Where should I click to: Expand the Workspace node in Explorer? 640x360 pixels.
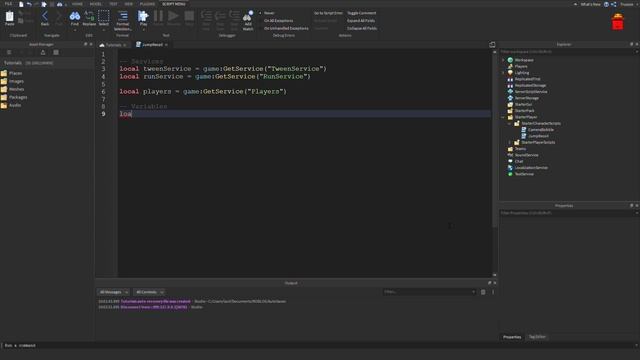pyautogui.click(x=503, y=60)
